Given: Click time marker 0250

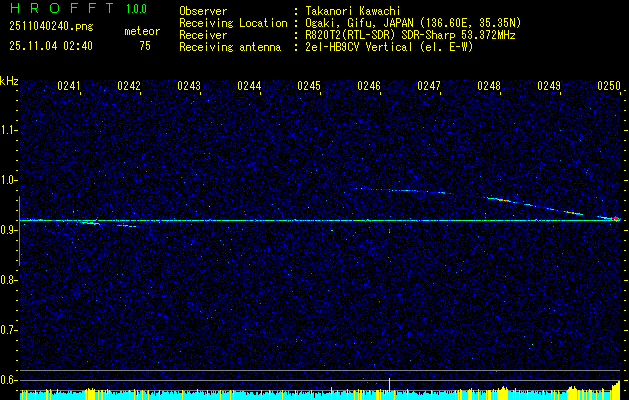Looking at the screenshot, I should click(x=609, y=86).
